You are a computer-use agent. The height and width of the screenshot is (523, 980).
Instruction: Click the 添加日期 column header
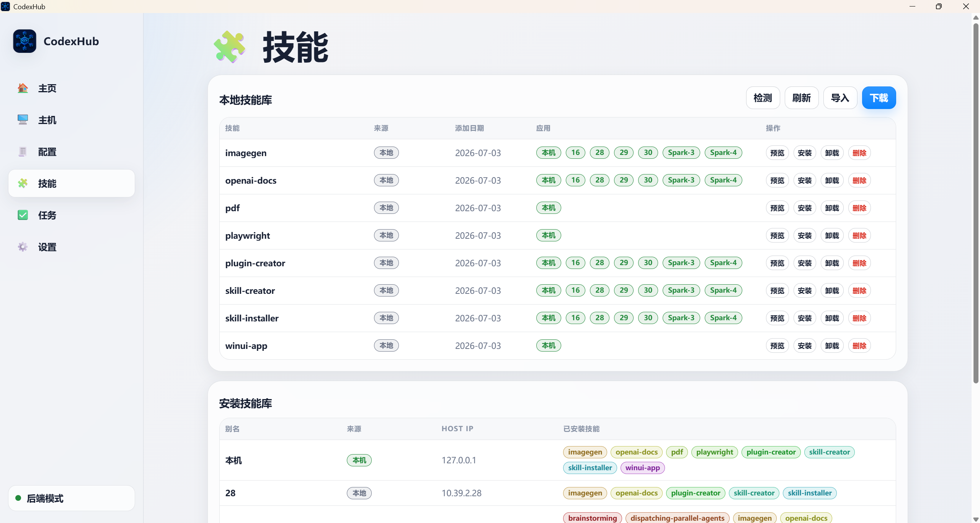470,128
